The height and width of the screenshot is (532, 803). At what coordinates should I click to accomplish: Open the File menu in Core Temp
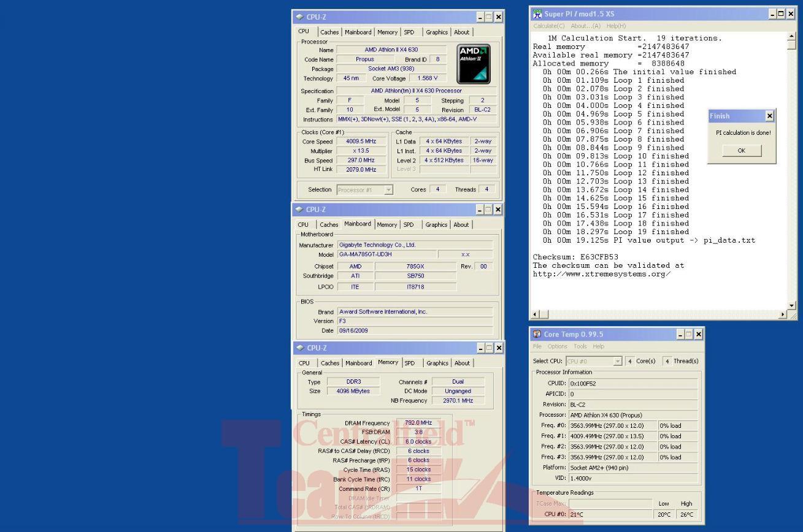[537, 346]
